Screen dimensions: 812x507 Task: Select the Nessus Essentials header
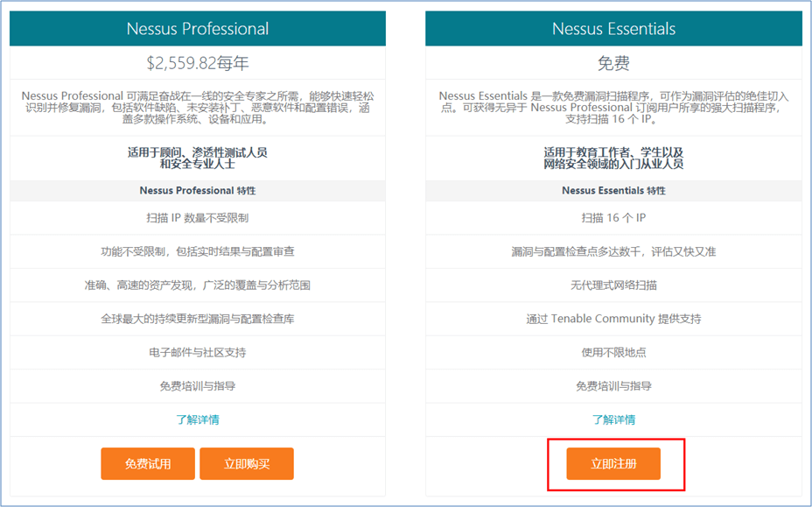[x=613, y=29]
